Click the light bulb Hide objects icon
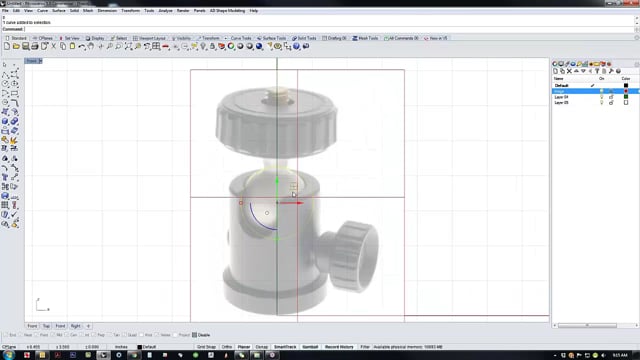 pos(203,47)
